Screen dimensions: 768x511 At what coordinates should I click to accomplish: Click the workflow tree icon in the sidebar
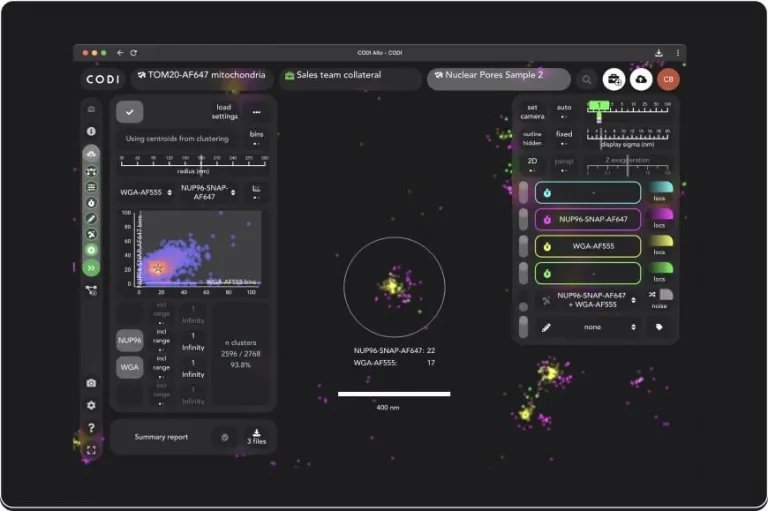click(91, 291)
